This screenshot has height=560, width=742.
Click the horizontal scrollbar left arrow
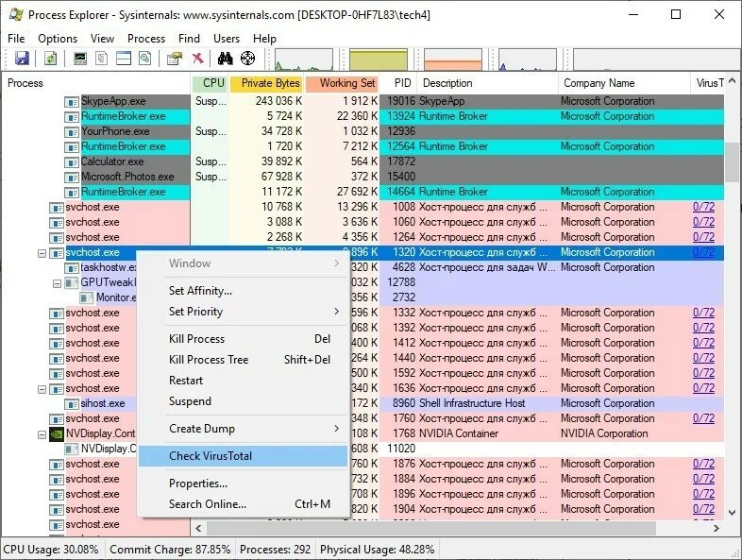[198, 528]
